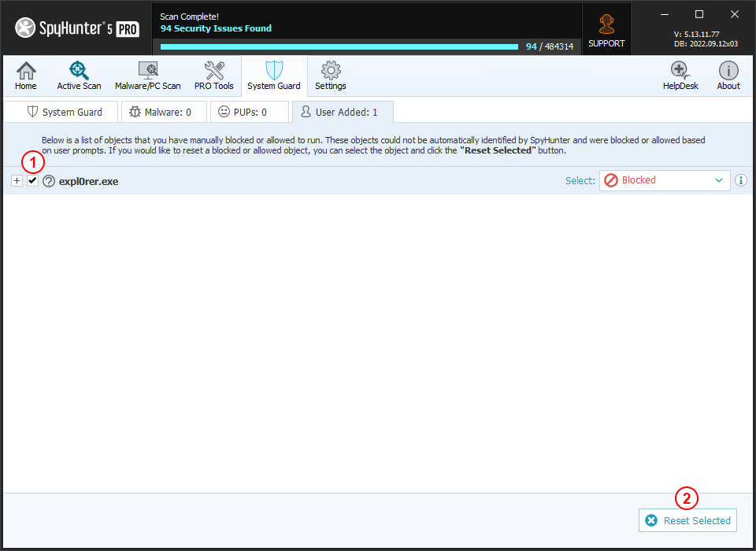
Task: Open the Blocked status dropdown
Action: point(664,180)
